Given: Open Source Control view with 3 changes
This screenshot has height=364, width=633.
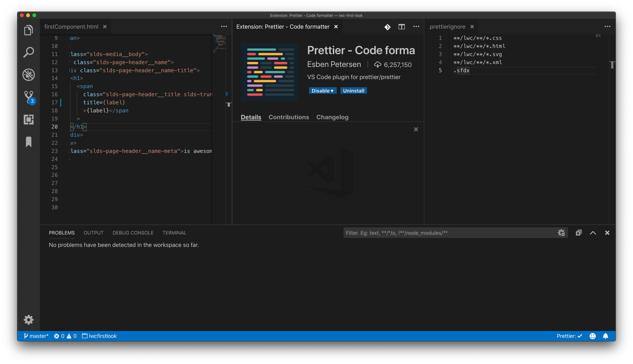Looking at the screenshot, I should pos(29,97).
